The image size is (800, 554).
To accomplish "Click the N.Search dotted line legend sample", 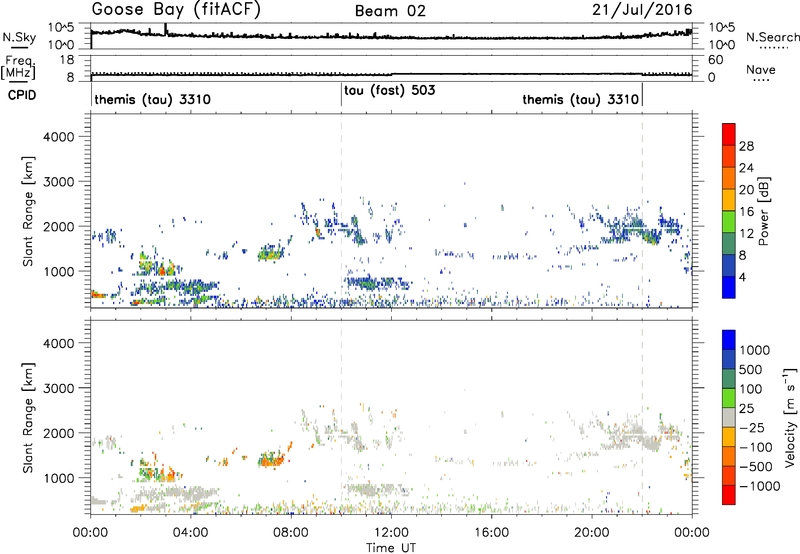I will coord(774,48).
